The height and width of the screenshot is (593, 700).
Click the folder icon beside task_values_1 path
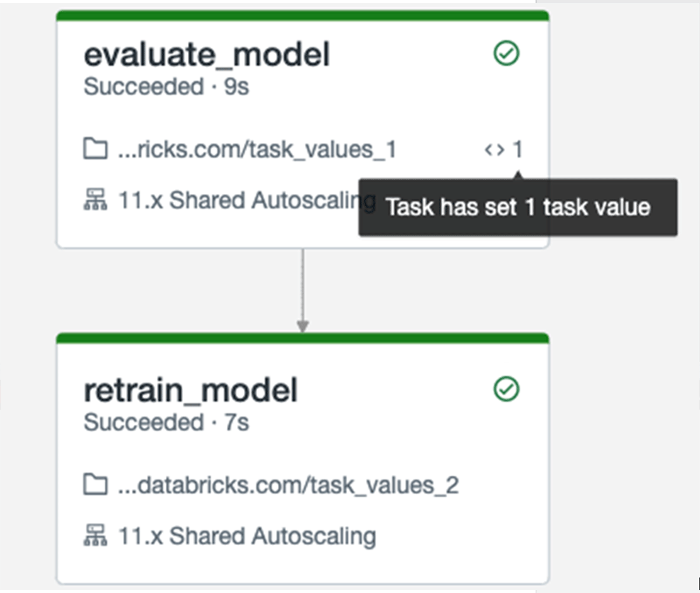click(x=95, y=149)
